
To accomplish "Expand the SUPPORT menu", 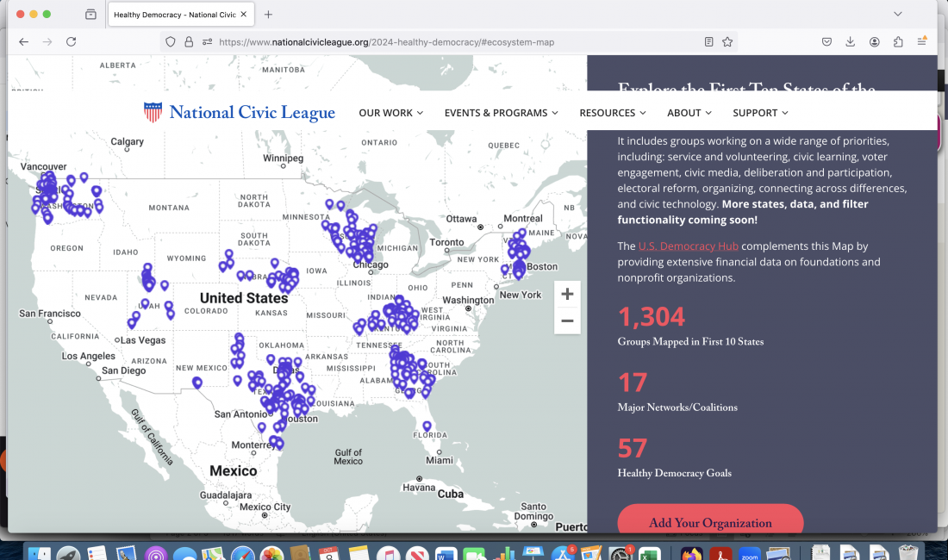I will (761, 113).
